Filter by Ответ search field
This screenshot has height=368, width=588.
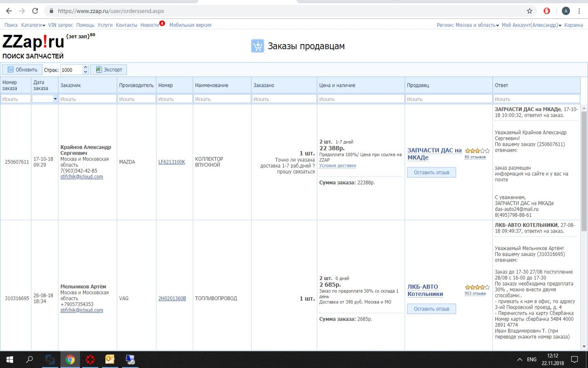pyautogui.click(x=536, y=99)
